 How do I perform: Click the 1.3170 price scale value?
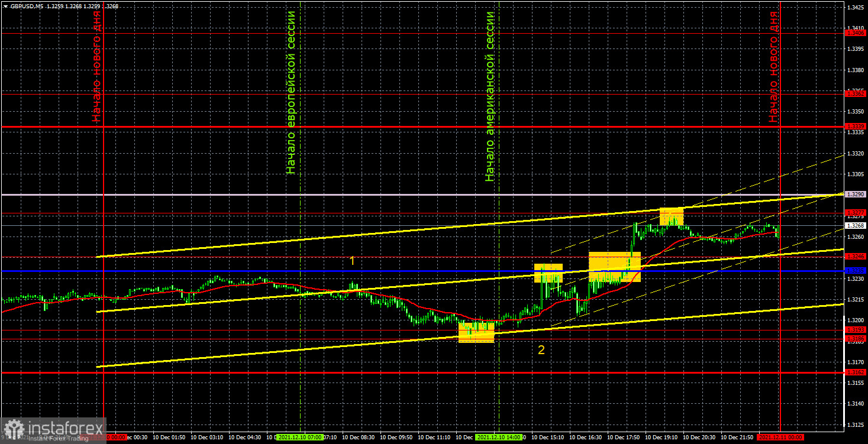[856, 362]
